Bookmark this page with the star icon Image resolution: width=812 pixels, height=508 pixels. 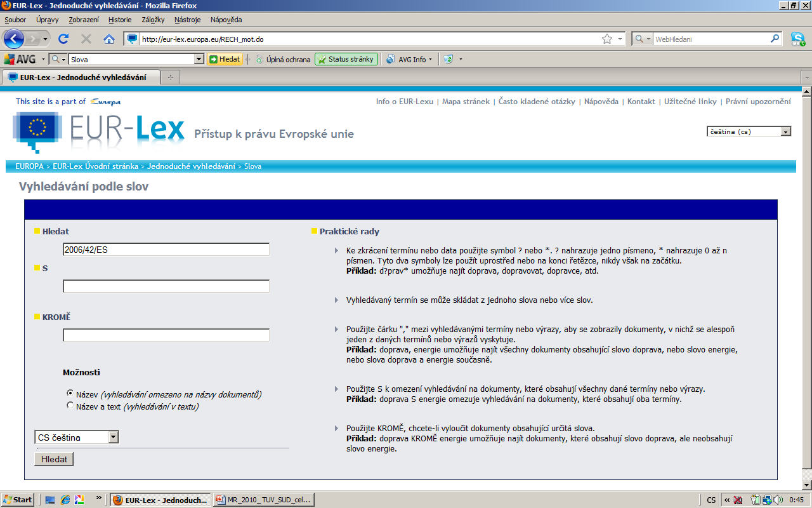coord(607,39)
